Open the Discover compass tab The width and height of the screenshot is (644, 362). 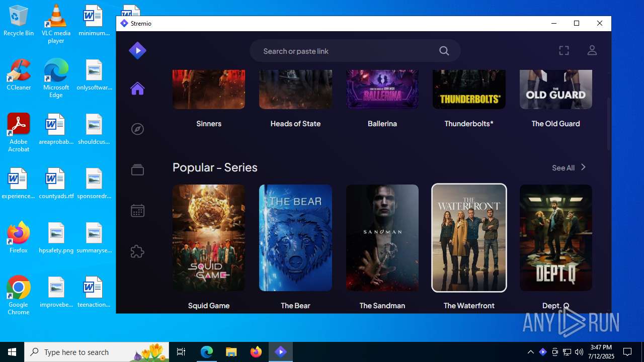pos(137,129)
